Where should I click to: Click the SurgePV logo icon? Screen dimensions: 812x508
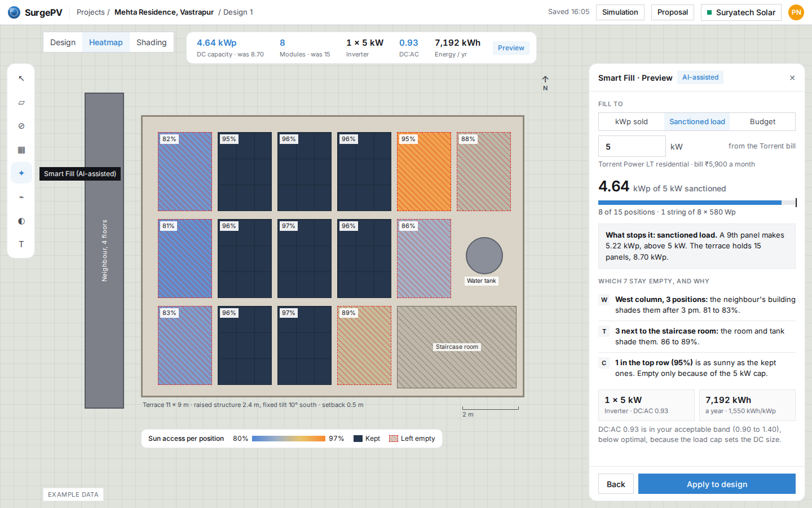[14, 12]
